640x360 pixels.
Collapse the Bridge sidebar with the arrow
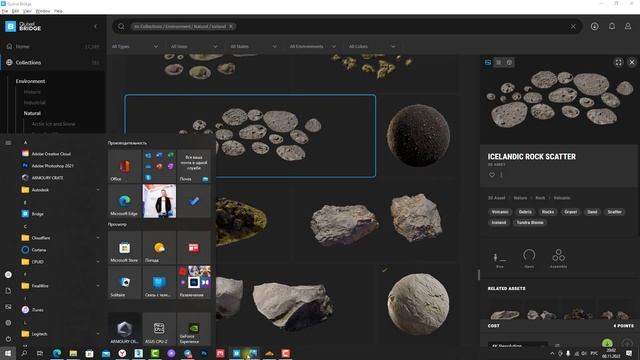coord(96,26)
